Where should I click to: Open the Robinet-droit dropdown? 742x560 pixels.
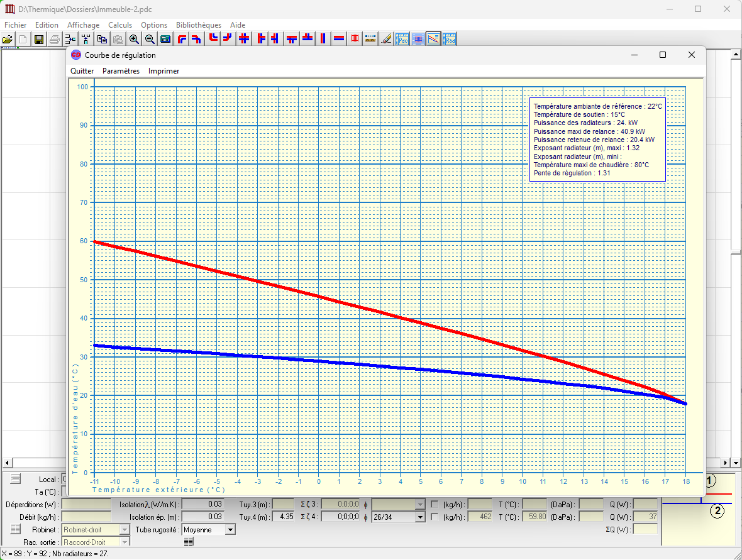(x=125, y=530)
